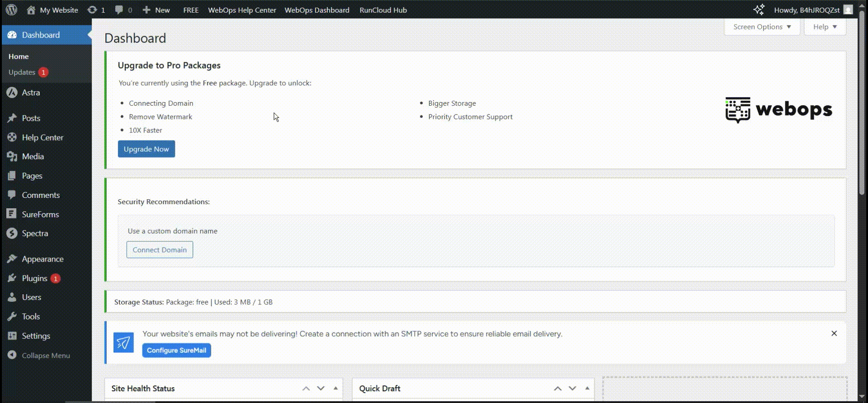Click the AI sparkle icon in admin bar
Viewport: 868px width, 403px height.
759,9
